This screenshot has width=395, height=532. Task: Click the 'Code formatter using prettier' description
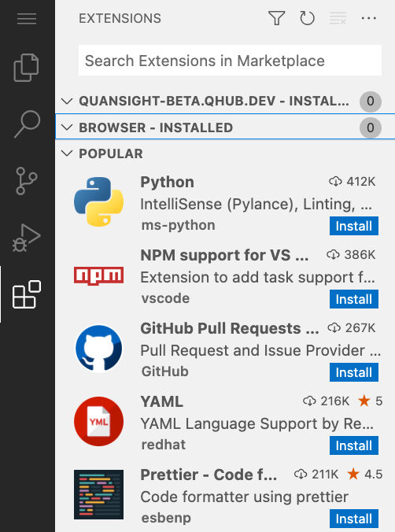pos(245,497)
